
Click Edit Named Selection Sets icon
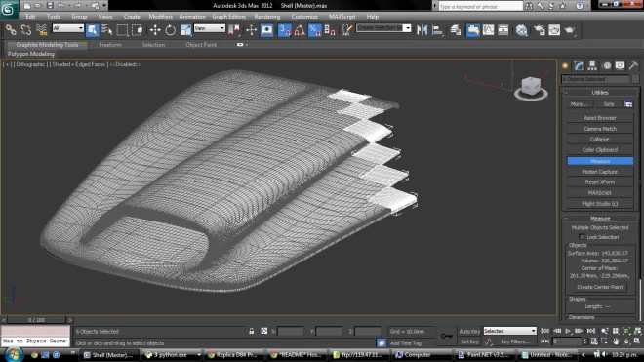click(x=347, y=30)
